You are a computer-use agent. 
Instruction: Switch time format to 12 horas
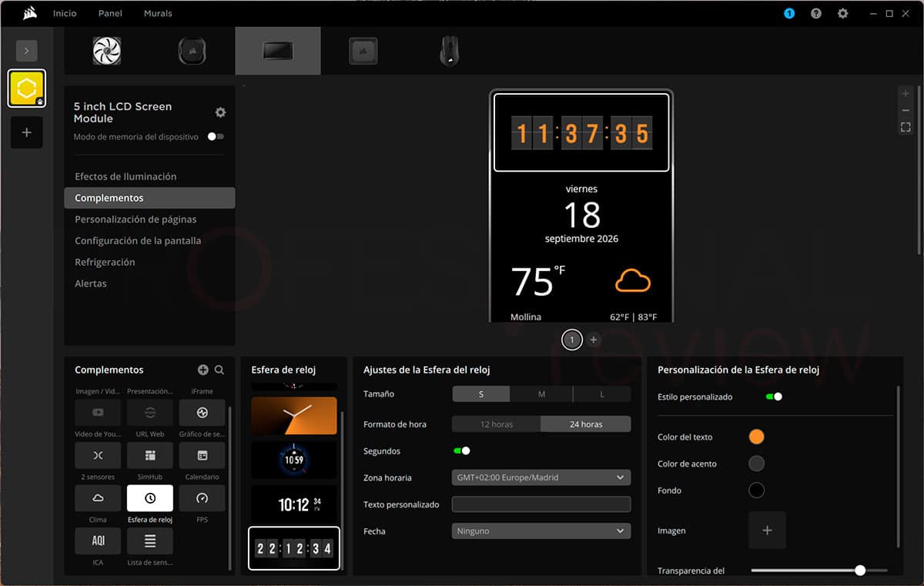(497, 424)
